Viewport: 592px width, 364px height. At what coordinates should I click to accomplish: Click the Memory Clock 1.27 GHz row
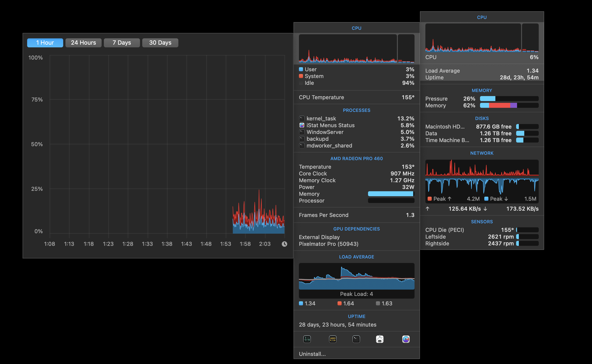357,180
